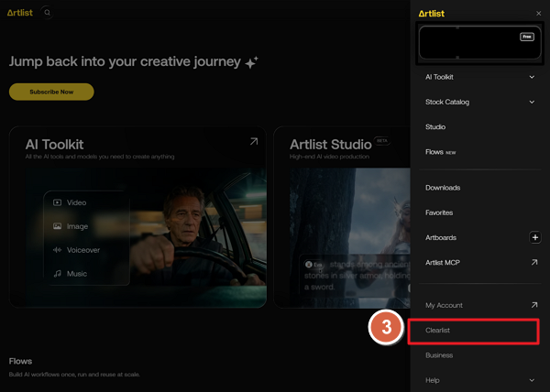Click the Music label in toolkit list
This screenshot has width=550, height=392.
coord(77,274)
